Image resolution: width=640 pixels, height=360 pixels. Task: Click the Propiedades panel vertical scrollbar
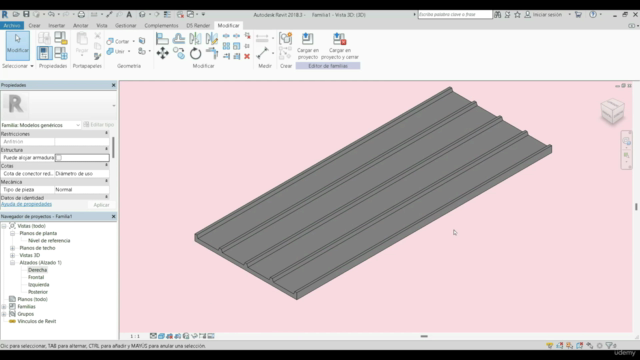113,148
